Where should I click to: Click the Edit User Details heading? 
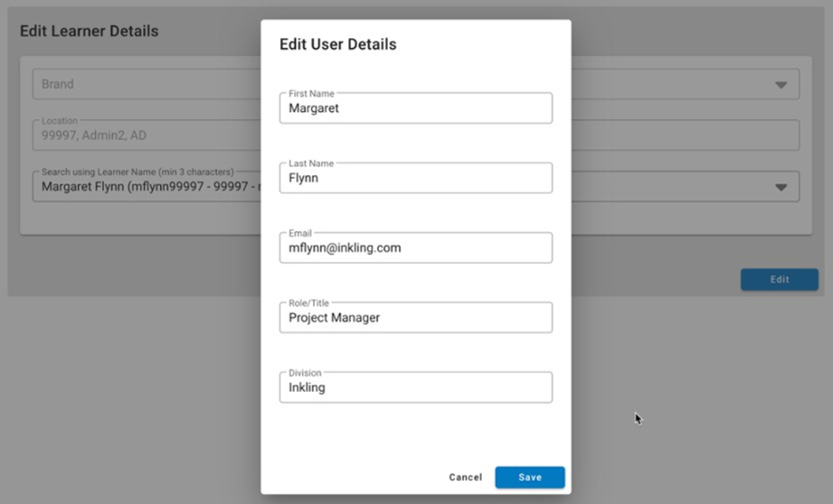[338, 44]
